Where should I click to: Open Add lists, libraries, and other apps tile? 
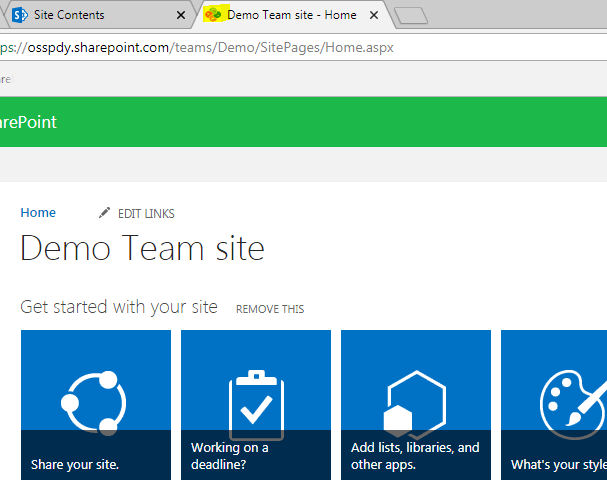(x=416, y=405)
